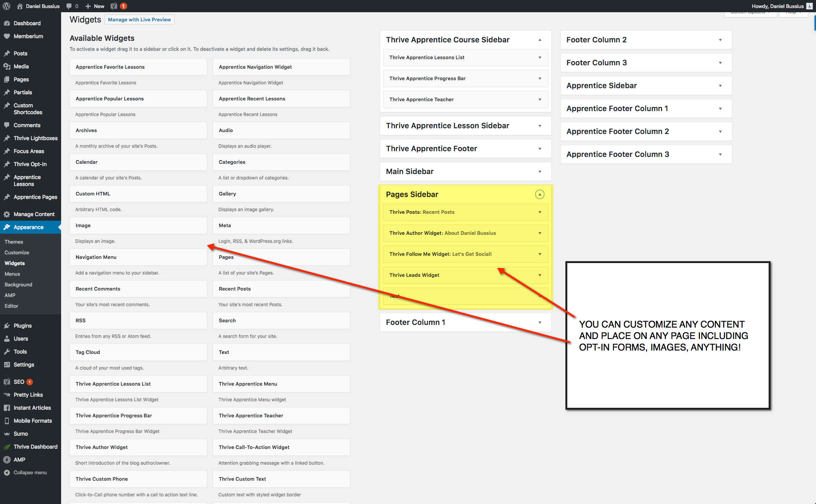The width and height of the screenshot is (816, 504).
Task: Expand the Thrive Leads Widget settings
Action: [540, 275]
